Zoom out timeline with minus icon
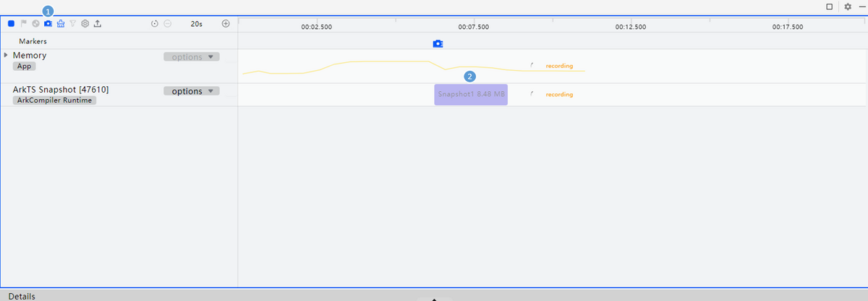868x301 pixels. [167, 24]
